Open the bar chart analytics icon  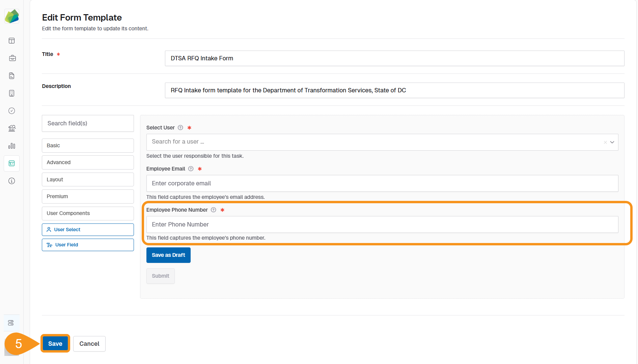coord(12,146)
